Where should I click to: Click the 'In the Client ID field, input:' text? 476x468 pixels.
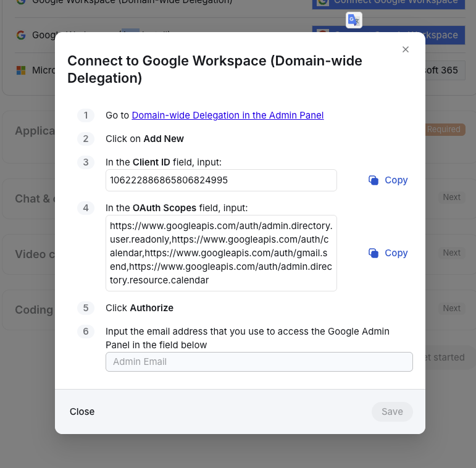coord(164,162)
